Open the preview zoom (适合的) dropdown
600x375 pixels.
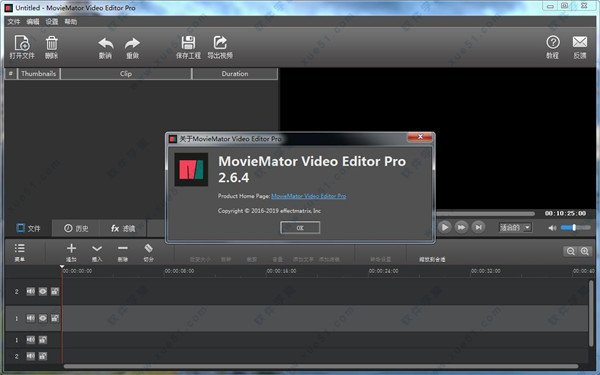pyautogui.click(x=515, y=228)
